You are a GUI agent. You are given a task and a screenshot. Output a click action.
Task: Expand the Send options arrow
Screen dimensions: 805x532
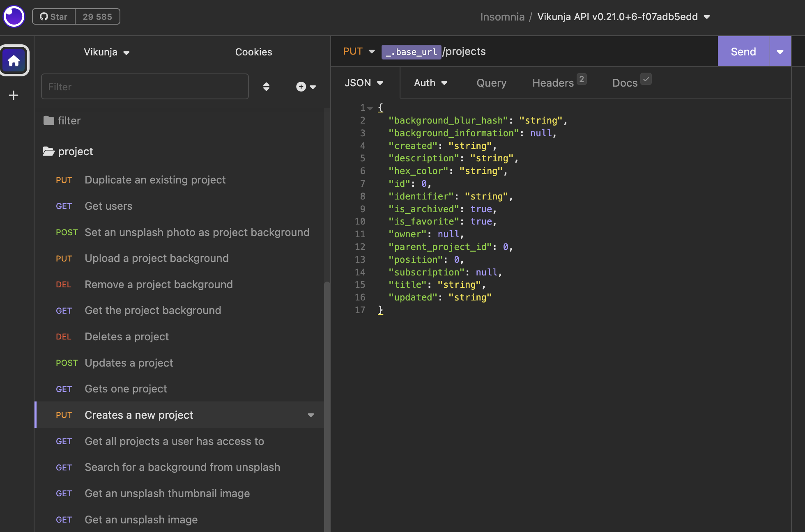[780, 52]
